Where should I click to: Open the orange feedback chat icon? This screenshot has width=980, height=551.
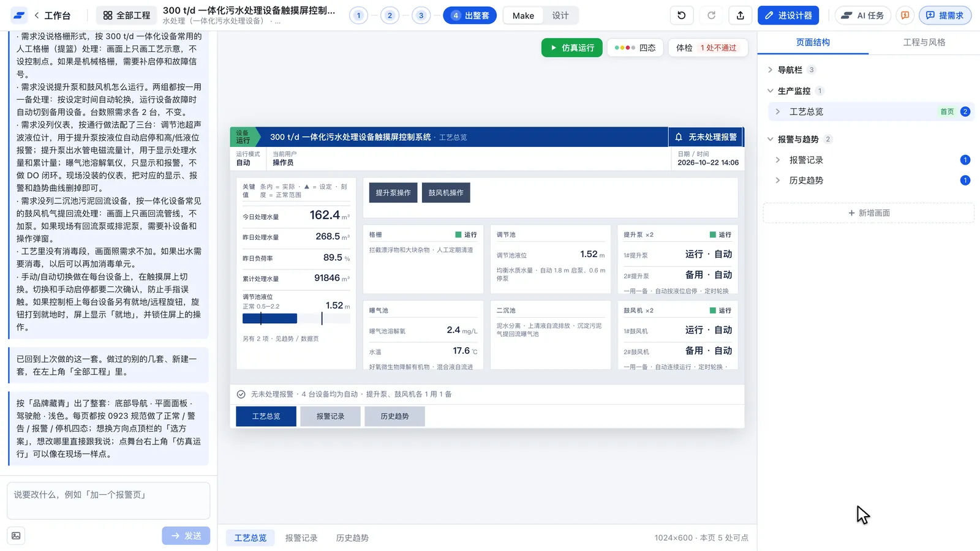click(905, 15)
